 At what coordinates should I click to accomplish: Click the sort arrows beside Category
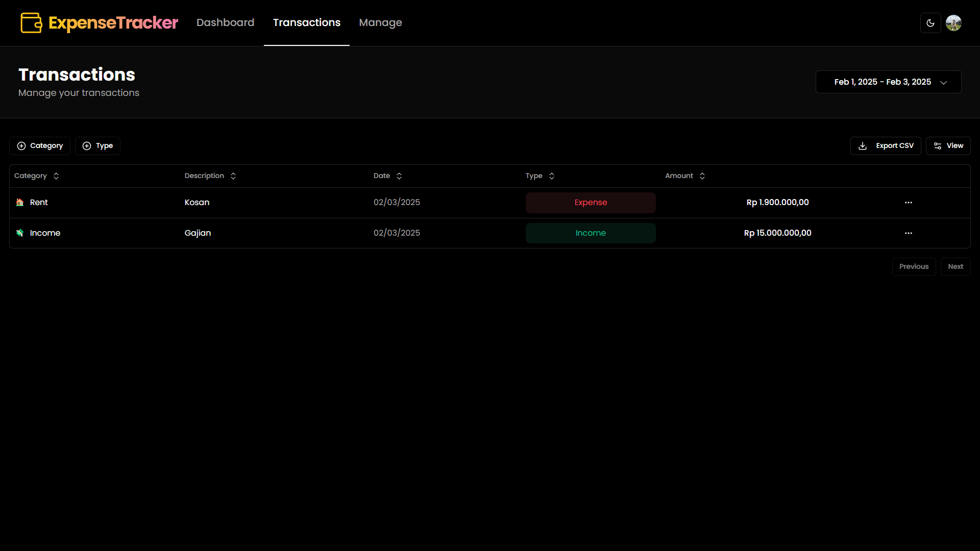(x=56, y=176)
